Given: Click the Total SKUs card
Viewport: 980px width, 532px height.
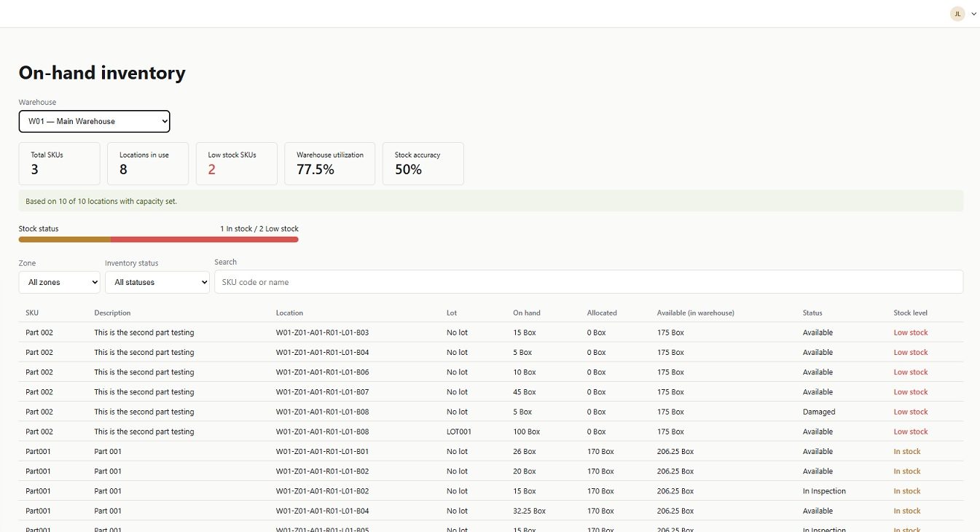Looking at the screenshot, I should pyautogui.click(x=59, y=163).
